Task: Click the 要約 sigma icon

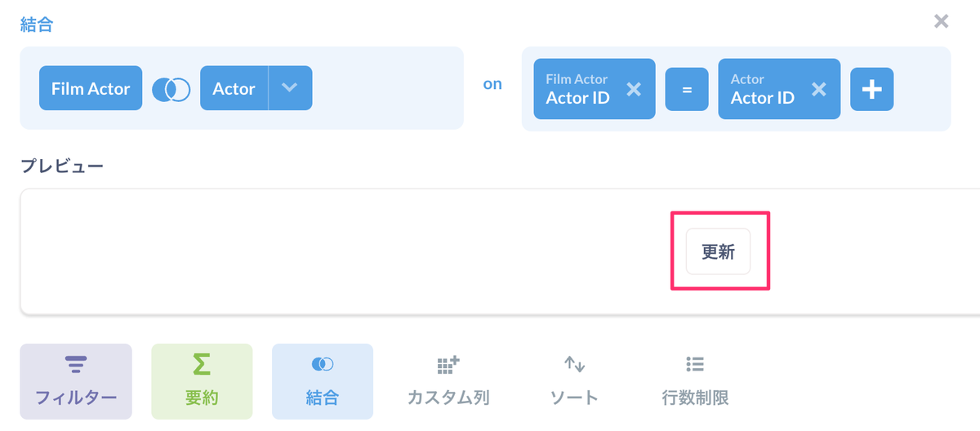Action: click(x=202, y=364)
